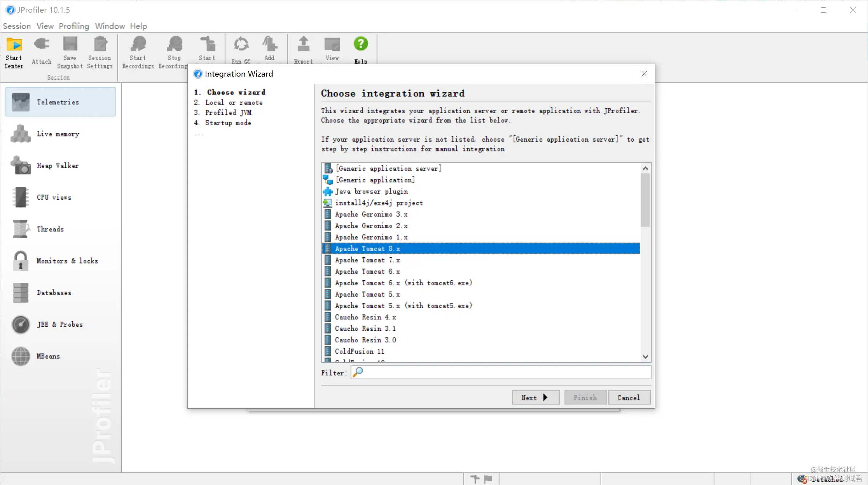Select the CPU views sidebar item
This screenshot has height=485, width=868.
(54, 197)
